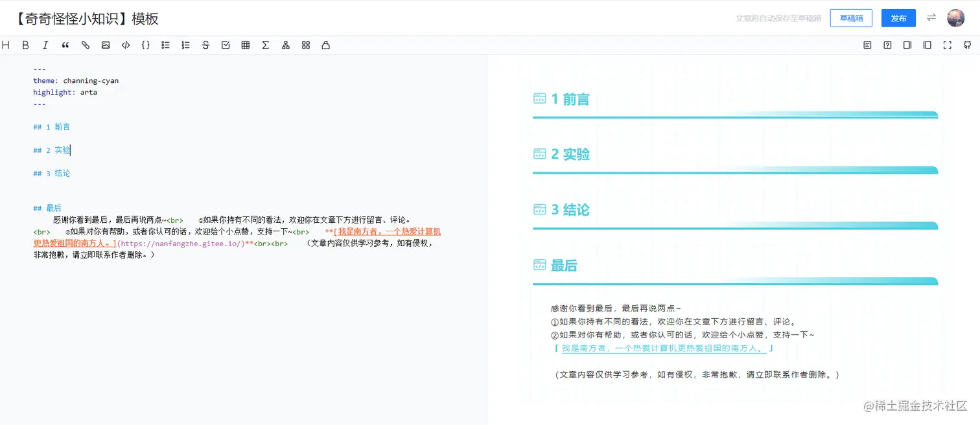Insert a table via the grid icon
This screenshot has width=980, height=425.
click(246, 45)
